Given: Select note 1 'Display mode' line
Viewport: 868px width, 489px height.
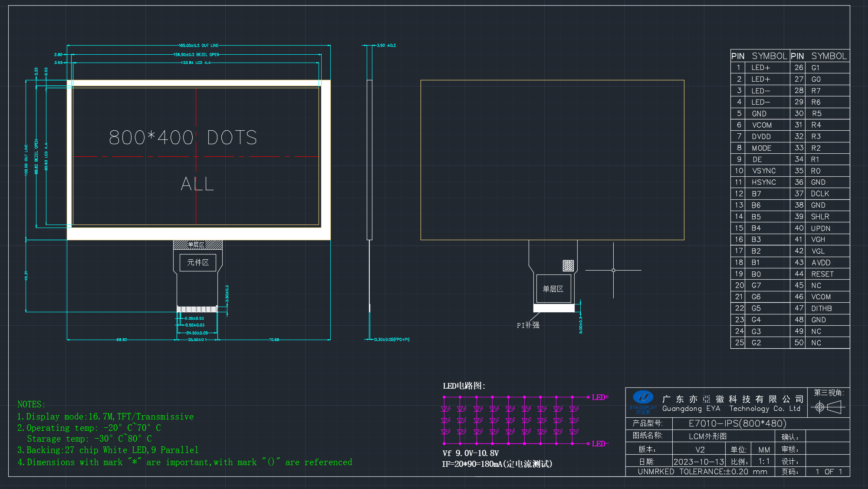Looking at the screenshot, I should click(x=105, y=416).
